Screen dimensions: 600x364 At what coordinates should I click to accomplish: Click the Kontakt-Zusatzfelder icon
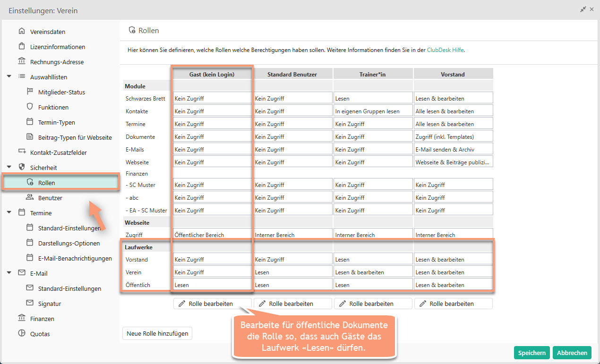tap(21, 152)
